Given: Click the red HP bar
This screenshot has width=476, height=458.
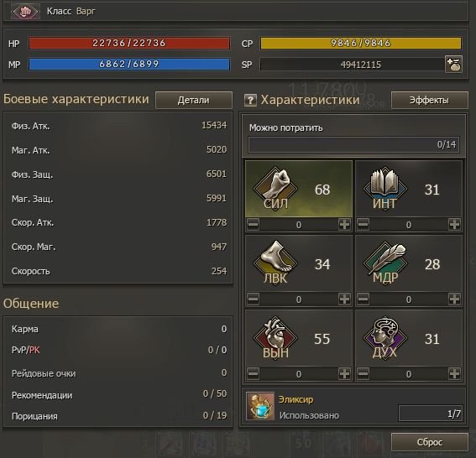Looking at the screenshot, I should click(x=129, y=43).
